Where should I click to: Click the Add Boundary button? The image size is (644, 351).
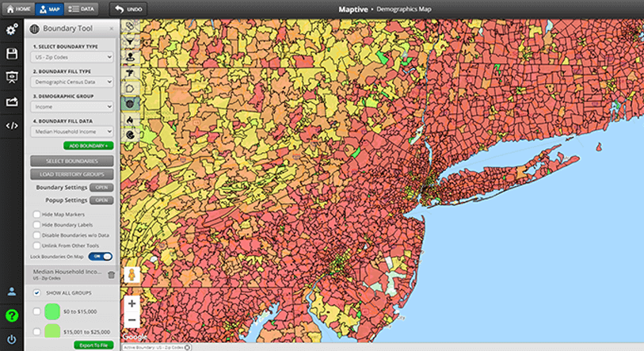click(88, 146)
